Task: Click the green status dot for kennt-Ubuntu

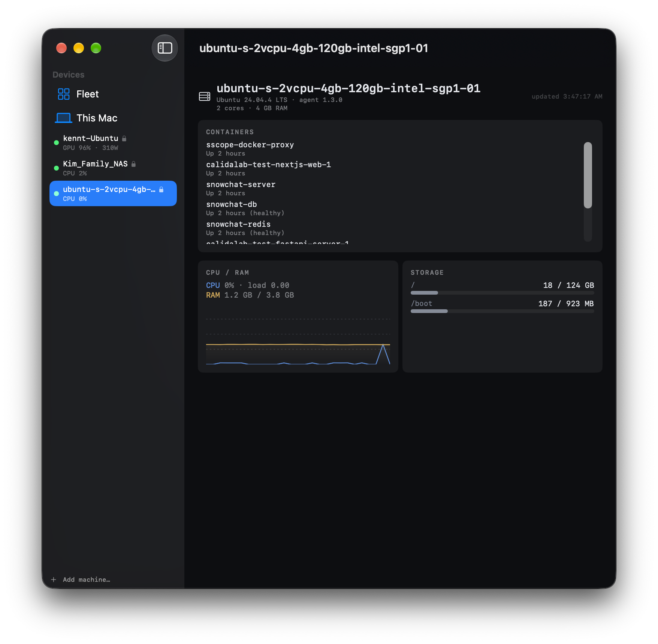Action: 56,143
